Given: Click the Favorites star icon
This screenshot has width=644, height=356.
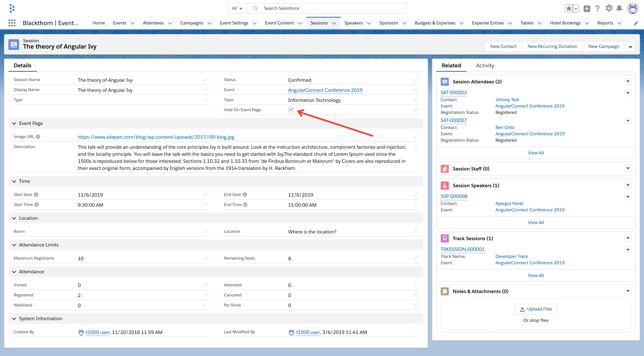Looking at the screenshot, I should tap(569, 9).
